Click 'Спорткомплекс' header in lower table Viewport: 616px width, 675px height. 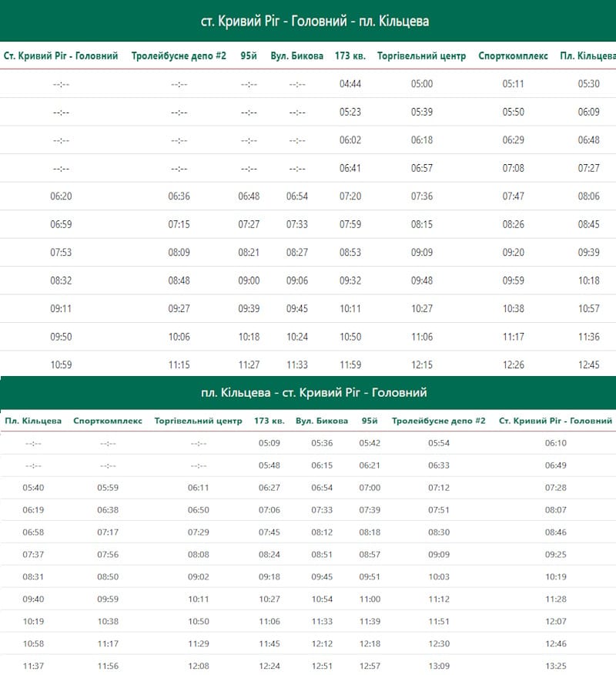(108, 421)
